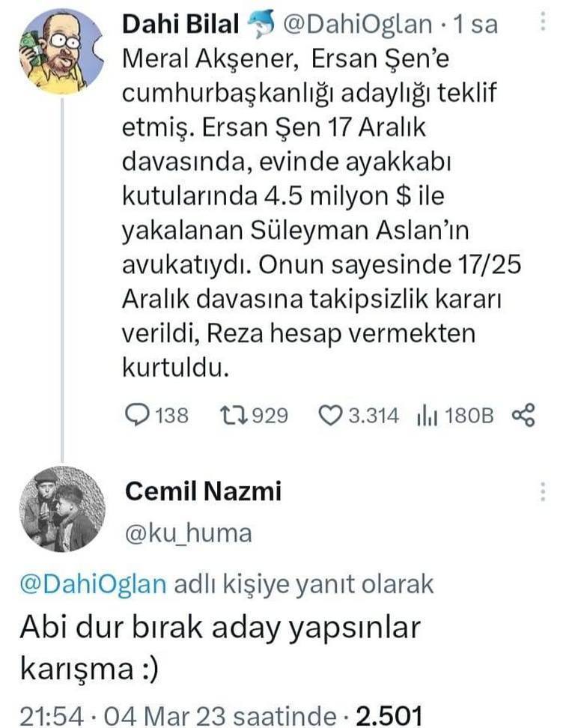575x728 pixels.
Task: Open more options on Cemil Nazmi's reply
Action: [x=543, y=491]
